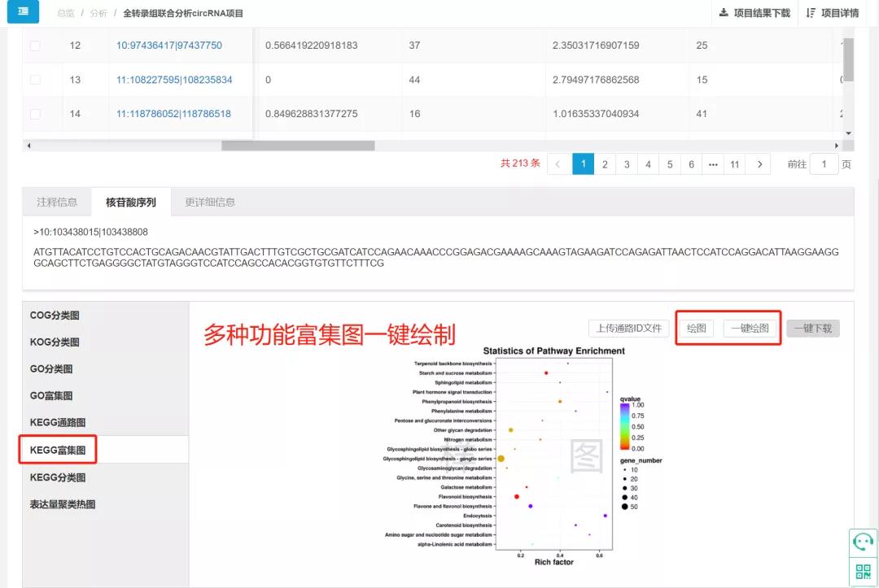The height and width of the screenshot is (588, 879).
Task: Go to next page with right chevron
Action: point(759,164)
